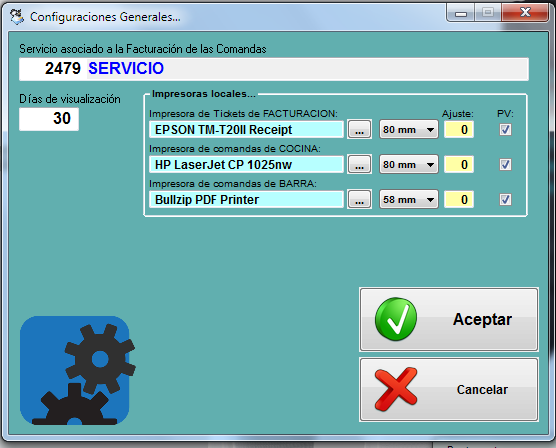The width and height of the screenshot is (556, 448).
Task: Toggle PV checkbox for FACTURACION printer
Action: pos(505,129)
